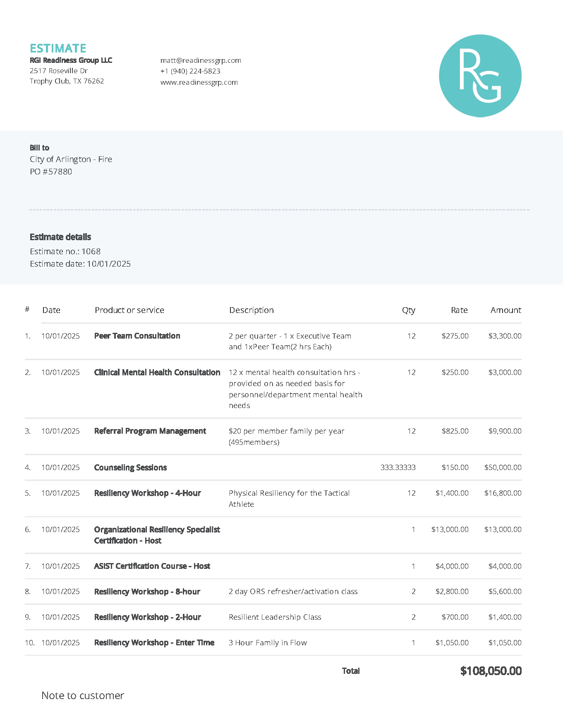
Task: Click the Amount column header
Action: (x=506, y=310)
